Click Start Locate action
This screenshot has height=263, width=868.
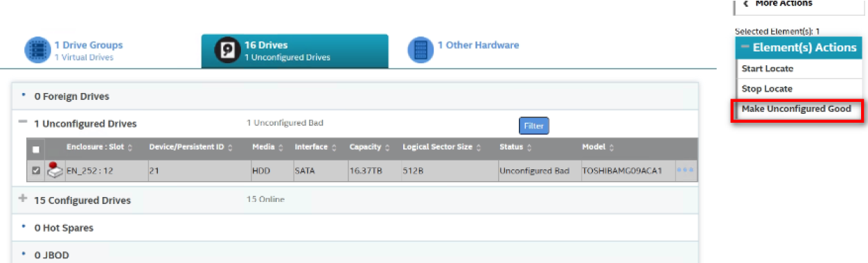point(768,69)
